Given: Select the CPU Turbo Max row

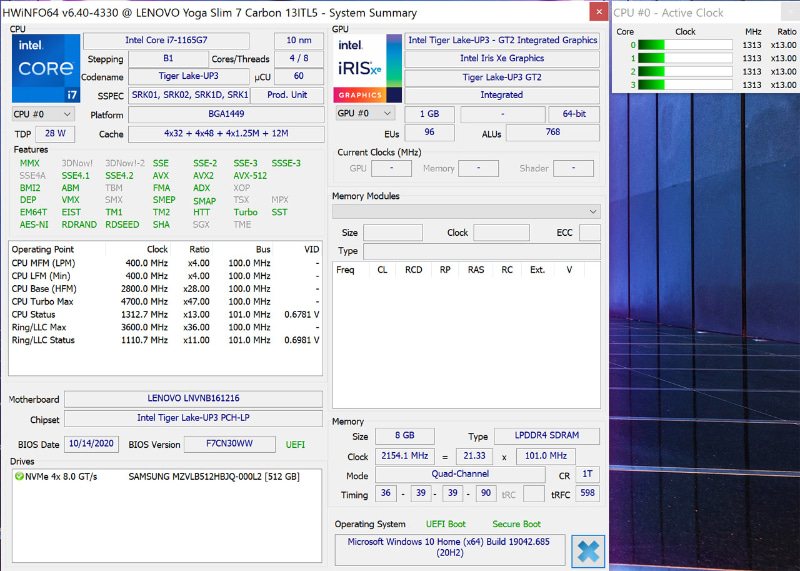Looking at the screenshot, I should pos(165,302).
